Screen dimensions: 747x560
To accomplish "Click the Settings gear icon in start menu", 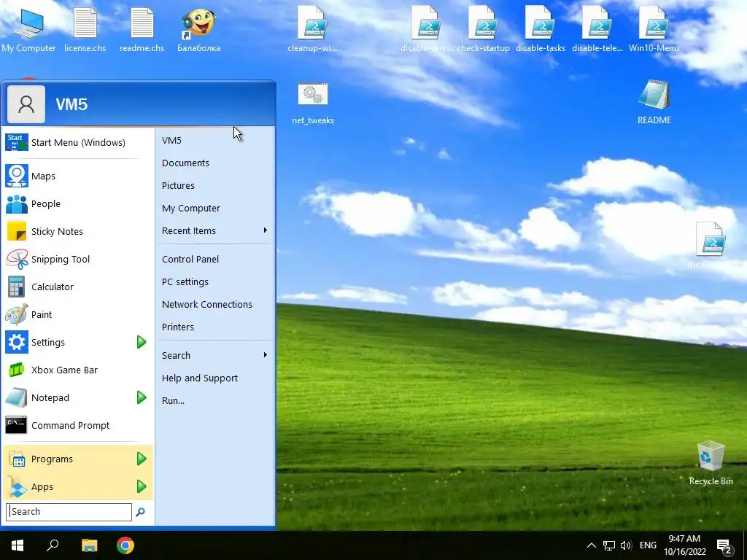I will pyautogui.click(x=17, y=342).
